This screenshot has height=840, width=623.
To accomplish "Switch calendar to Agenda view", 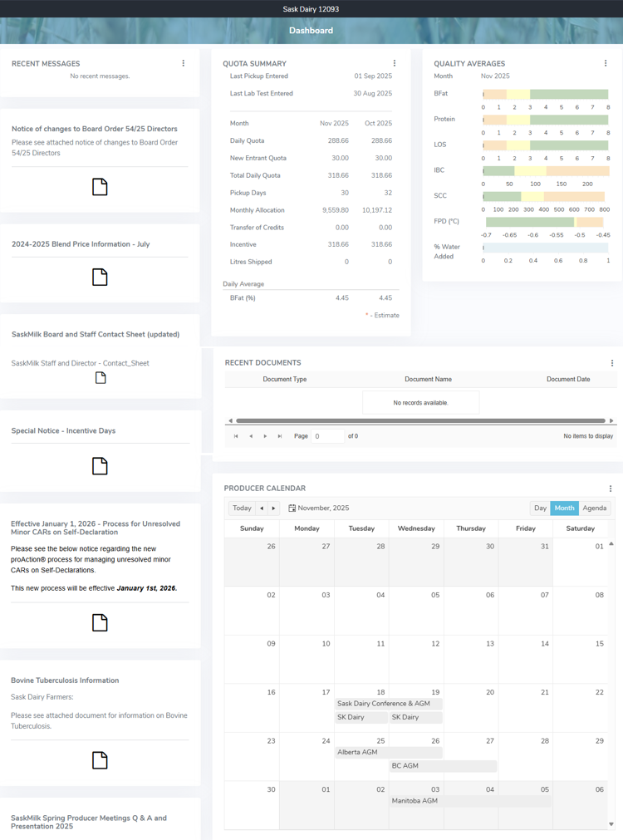I will point(594,508).
